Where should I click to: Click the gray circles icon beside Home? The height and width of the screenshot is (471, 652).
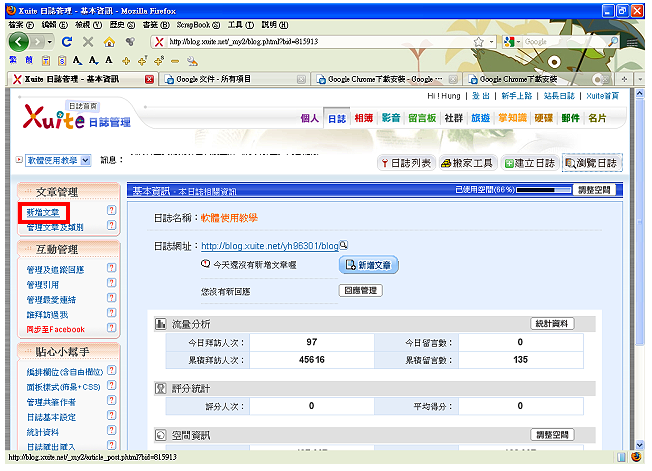(130, 42)
